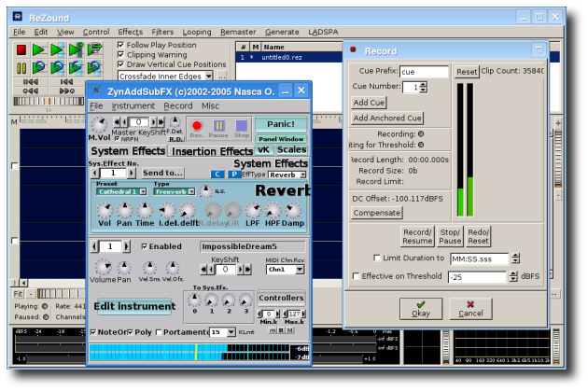Click the Cue Prefix text field
This screenshot has height=391, width=588.
(x=425, y=71)
